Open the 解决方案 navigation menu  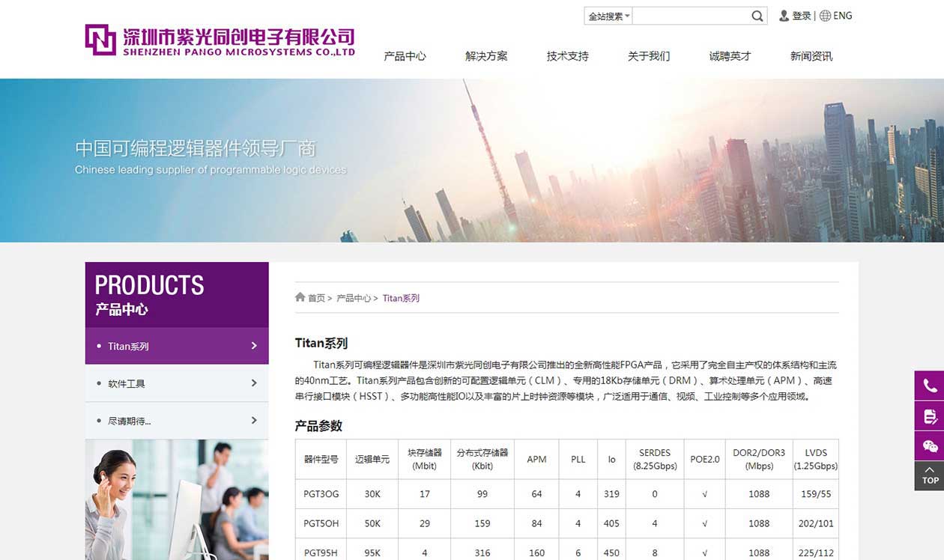pyautogui.click(x=486, y=56)
